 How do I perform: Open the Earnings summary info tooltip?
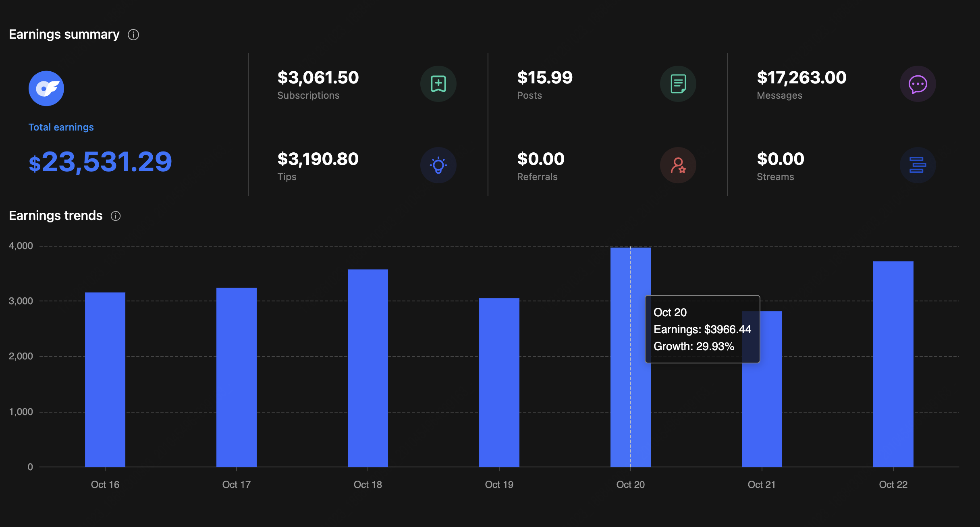133,35
